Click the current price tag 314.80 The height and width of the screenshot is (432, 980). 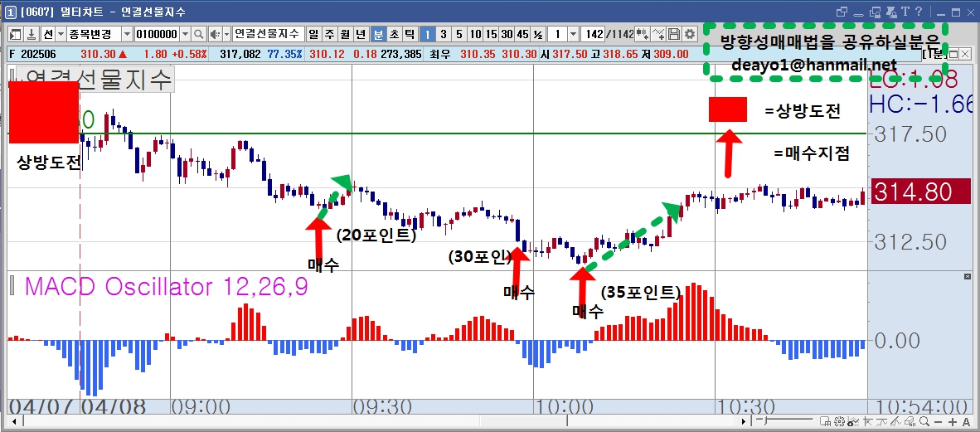click(x=922, y=192)
